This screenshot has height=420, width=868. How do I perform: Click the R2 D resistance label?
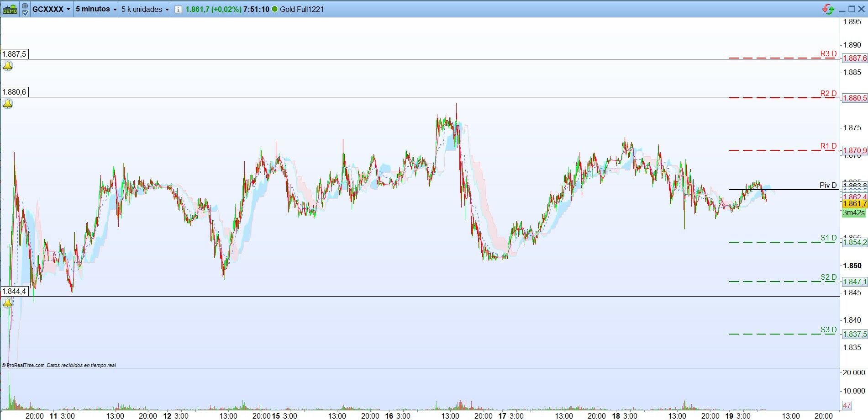[x=828, y=94]
